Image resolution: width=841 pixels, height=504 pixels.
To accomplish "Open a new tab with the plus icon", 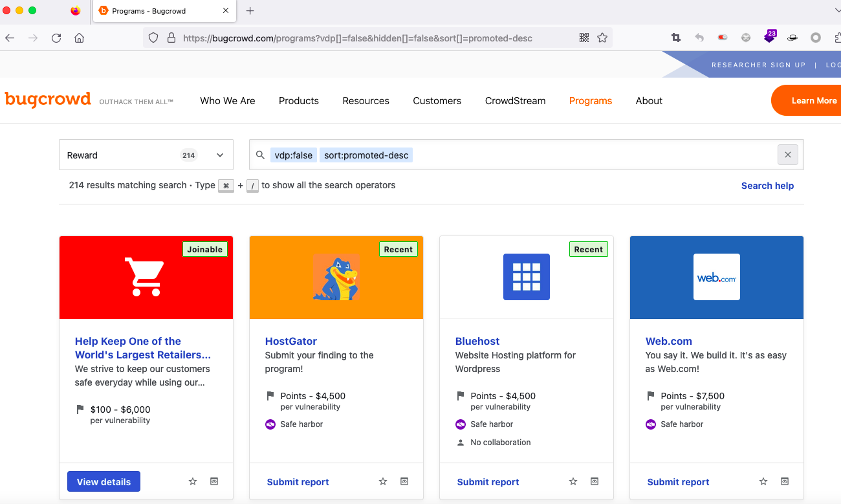I will 250,10.
